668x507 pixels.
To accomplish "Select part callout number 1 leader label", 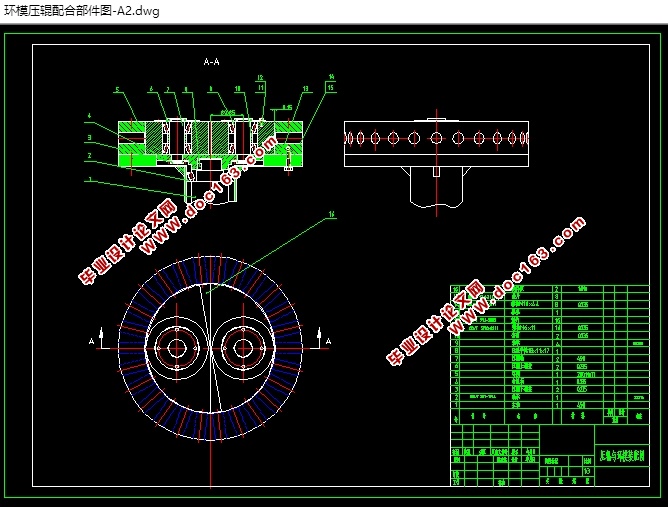I will coord(89,179).
